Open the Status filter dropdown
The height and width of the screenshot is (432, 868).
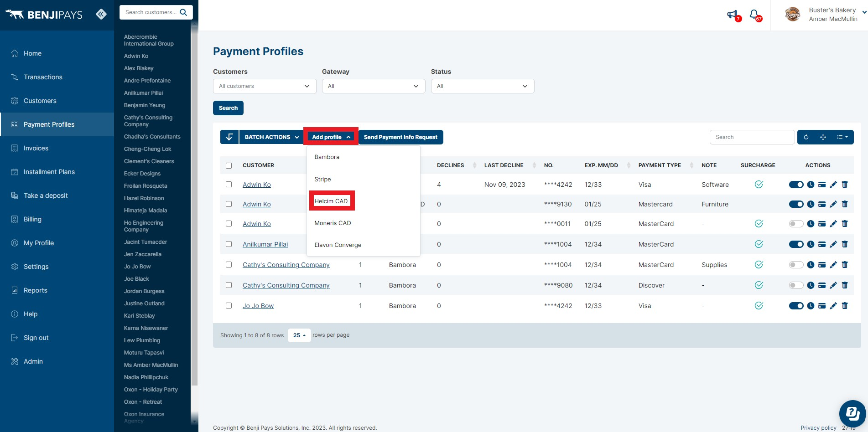pos(483,86)
